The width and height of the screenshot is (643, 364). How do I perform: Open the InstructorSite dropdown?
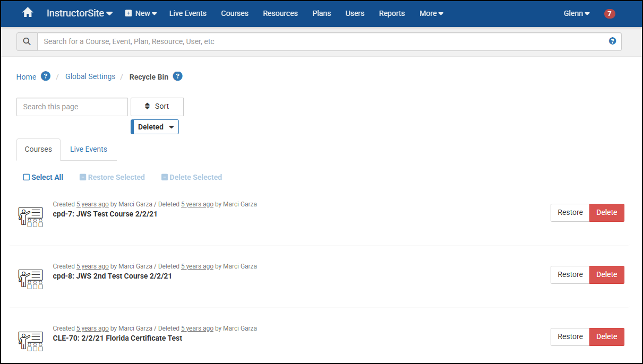(80, 13)
